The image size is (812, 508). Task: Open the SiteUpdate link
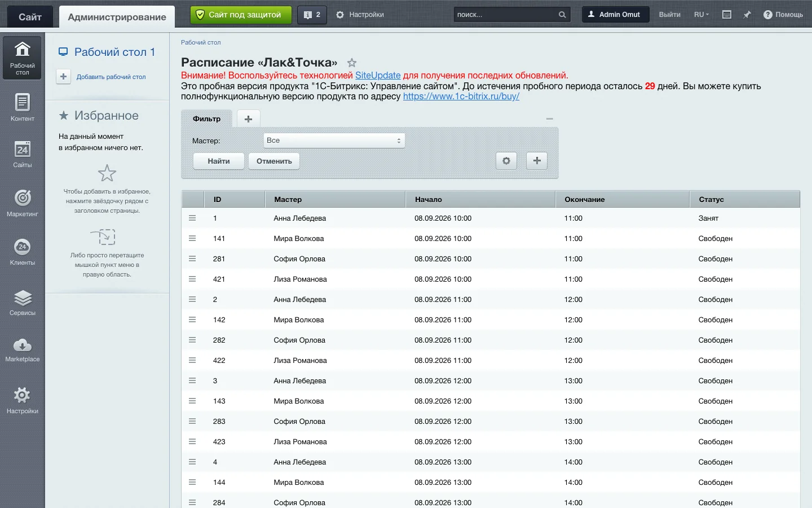click(x=378, y=75)
